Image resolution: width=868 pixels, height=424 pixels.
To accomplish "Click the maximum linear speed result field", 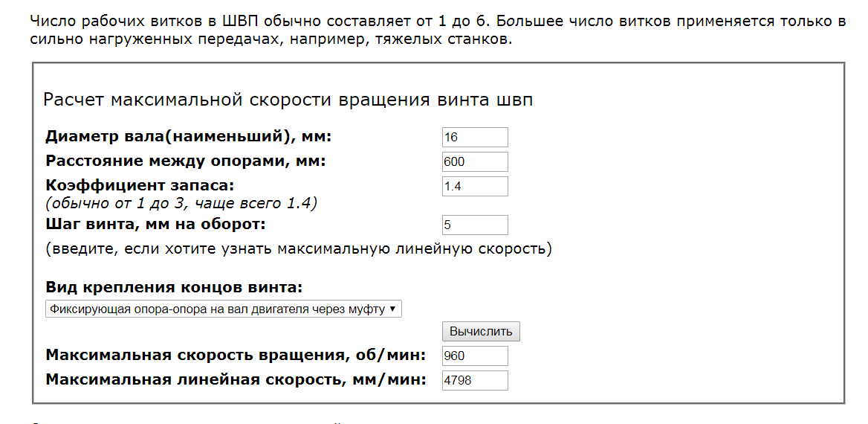I will 475,380.
